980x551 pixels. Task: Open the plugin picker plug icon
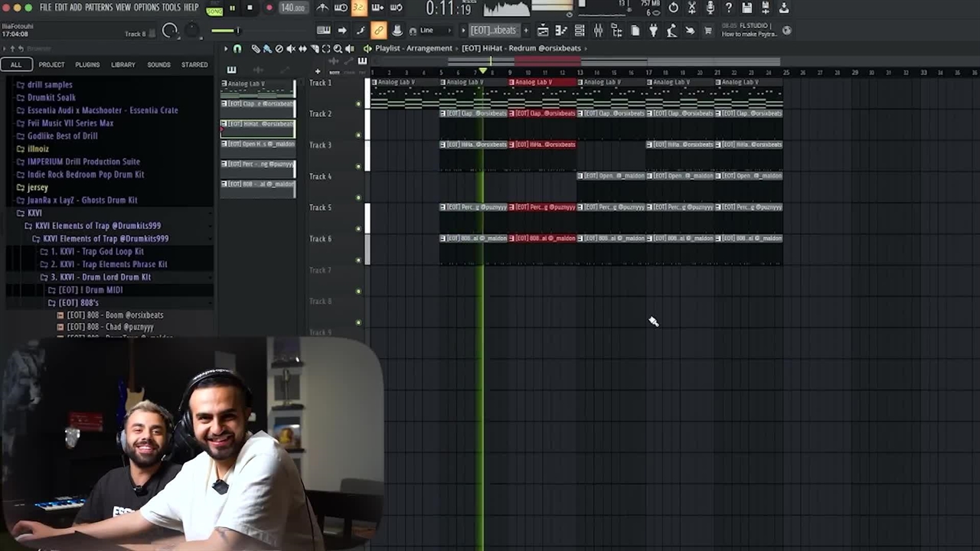coord(653,31)
